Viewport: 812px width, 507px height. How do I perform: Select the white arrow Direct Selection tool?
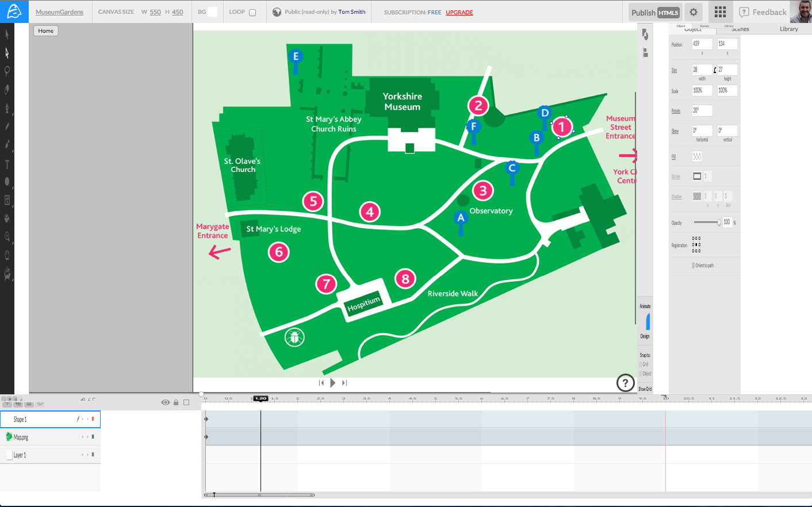tap(7, 53)
